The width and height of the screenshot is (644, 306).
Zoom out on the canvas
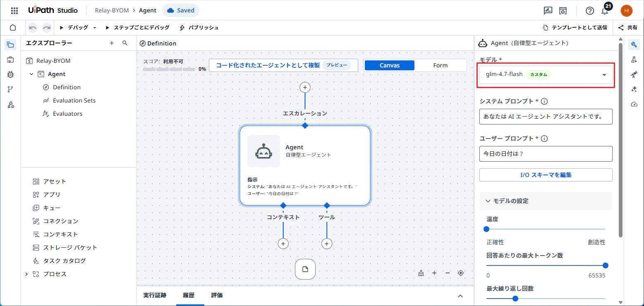[448, 273]
